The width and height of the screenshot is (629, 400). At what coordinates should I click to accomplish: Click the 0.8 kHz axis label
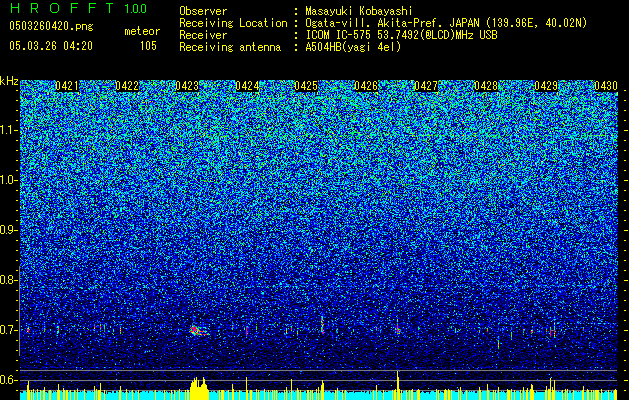9,280
